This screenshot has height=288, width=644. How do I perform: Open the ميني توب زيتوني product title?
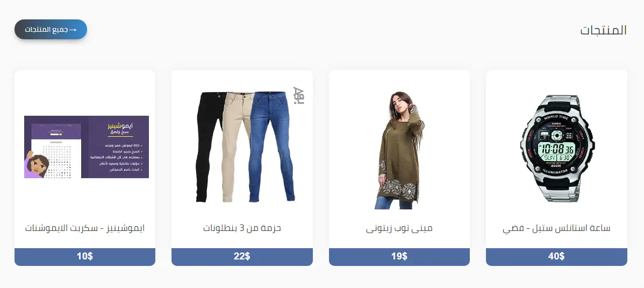coord(399,228)
